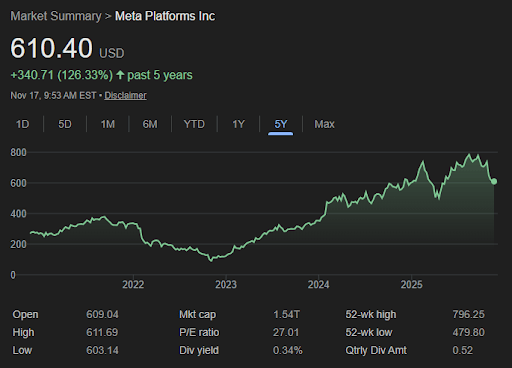Click the 400 y-axis label

18,214
